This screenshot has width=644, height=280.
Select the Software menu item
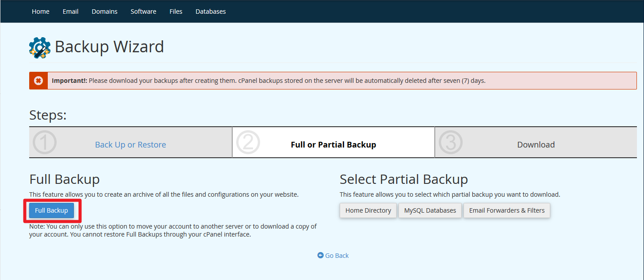click(x=143, y=12)
